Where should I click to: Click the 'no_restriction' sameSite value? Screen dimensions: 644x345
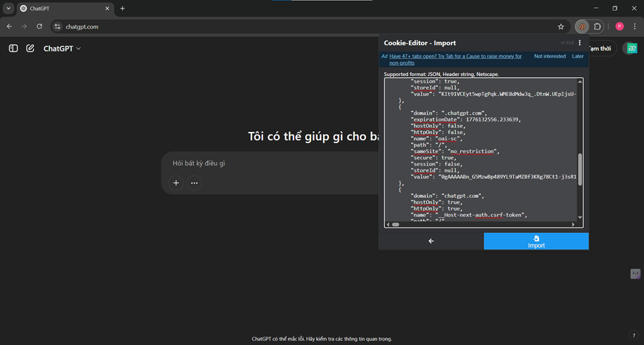(472, 151)
